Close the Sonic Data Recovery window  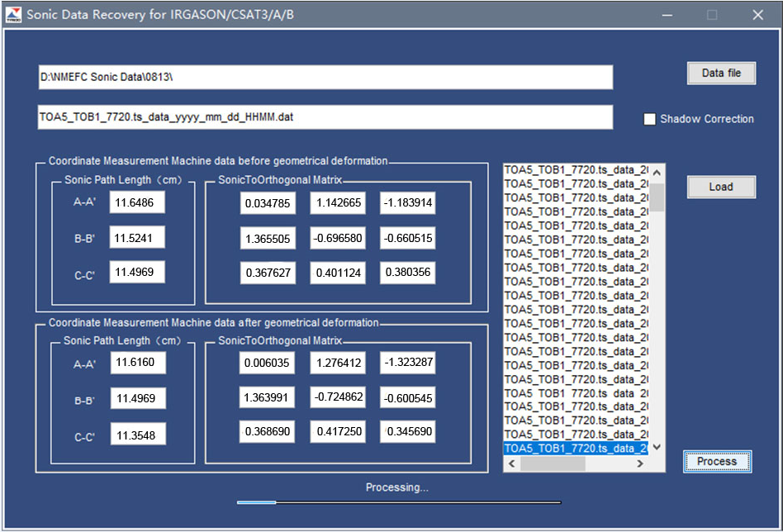point(757,15)
